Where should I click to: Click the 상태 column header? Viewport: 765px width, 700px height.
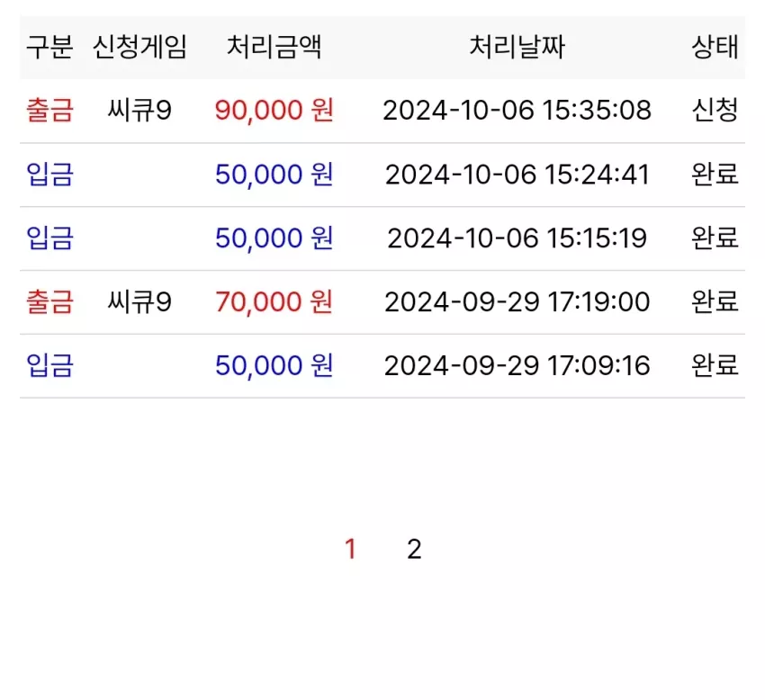pos(715,48)
